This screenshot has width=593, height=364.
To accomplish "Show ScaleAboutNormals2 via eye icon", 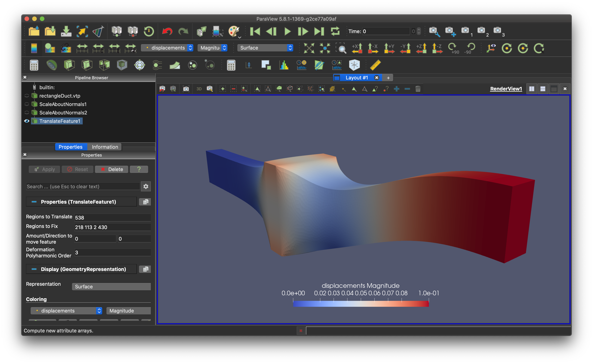I will tap(26, 113).
